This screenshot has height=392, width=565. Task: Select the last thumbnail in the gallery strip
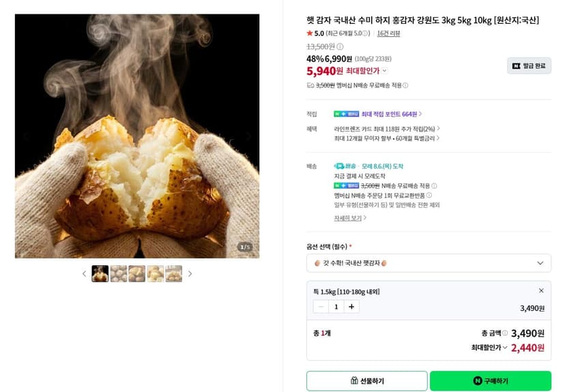[174, 273]
